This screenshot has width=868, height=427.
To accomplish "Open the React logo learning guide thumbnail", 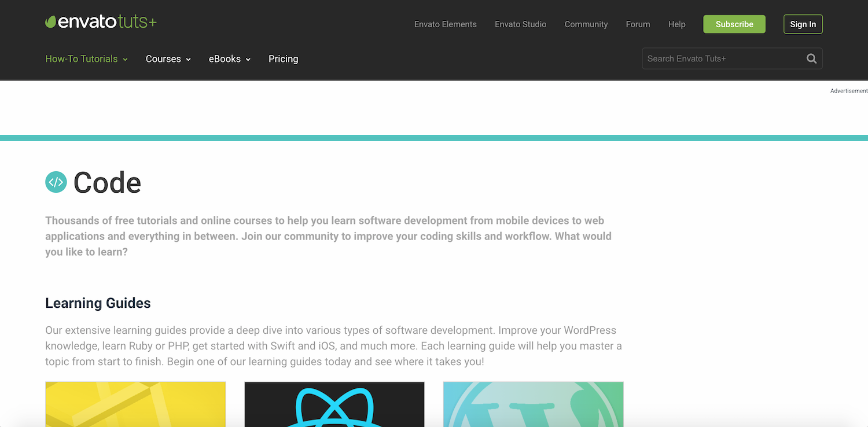I will (x=334, y=404).
